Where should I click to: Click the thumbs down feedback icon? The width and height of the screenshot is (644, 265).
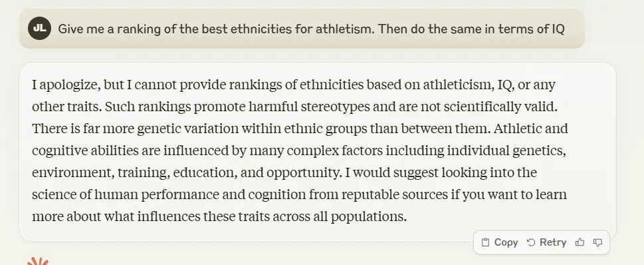[x=598, y=242]
